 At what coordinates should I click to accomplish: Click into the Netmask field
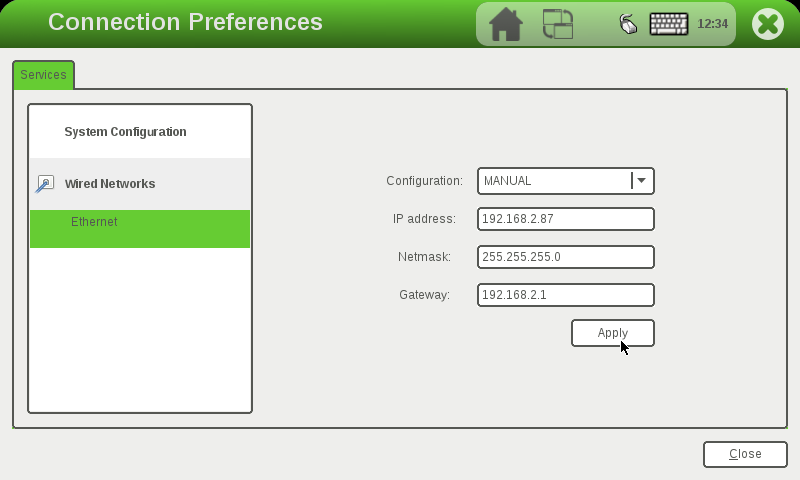point(565,257)
